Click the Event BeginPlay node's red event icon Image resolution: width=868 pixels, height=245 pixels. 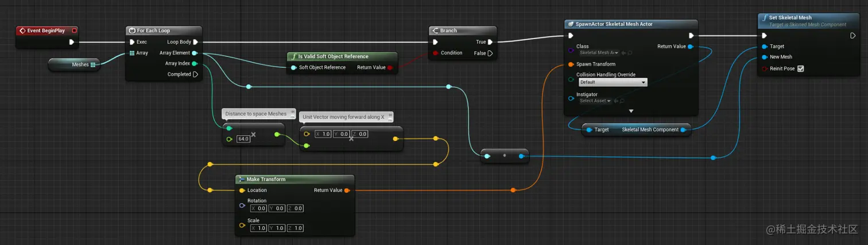pyautogui.click(x=22, y=30)
